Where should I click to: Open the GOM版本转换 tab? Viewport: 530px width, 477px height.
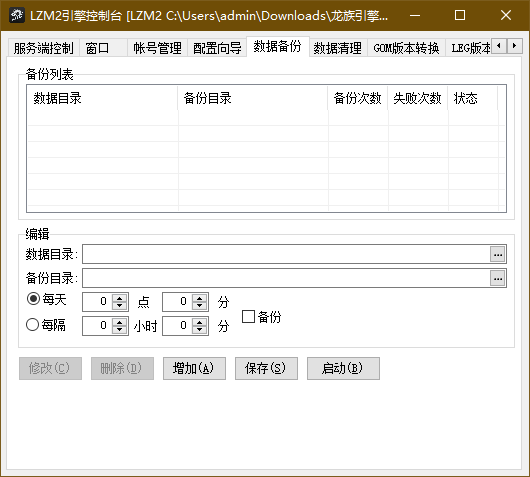406,48
